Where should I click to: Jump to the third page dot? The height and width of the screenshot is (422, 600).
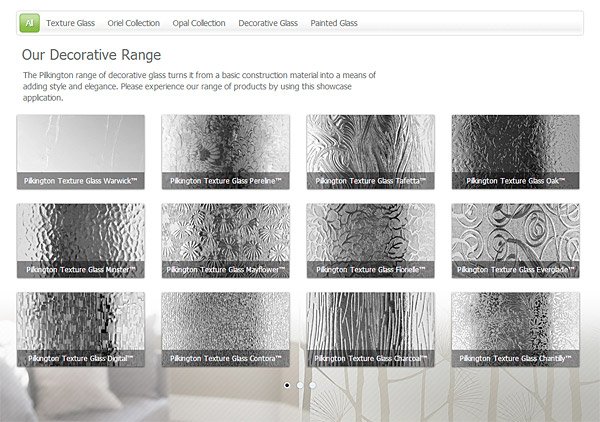coord(313,385)
